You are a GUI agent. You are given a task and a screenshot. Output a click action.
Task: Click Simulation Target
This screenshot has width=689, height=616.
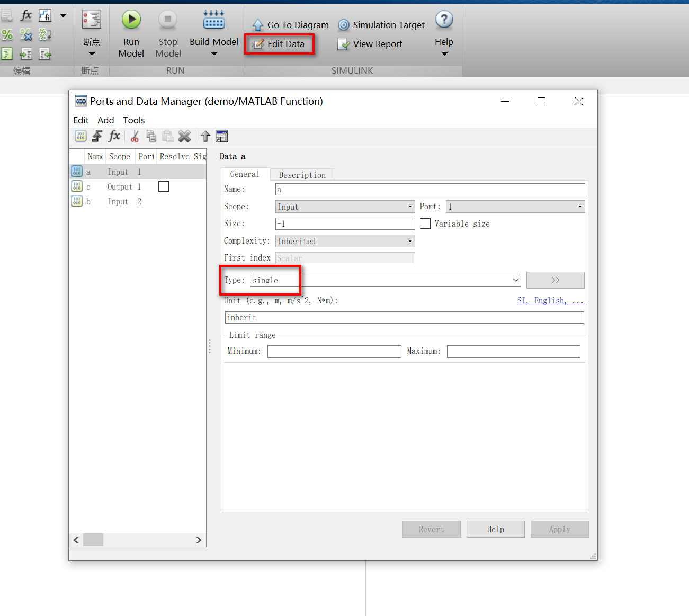pos(381,25)
